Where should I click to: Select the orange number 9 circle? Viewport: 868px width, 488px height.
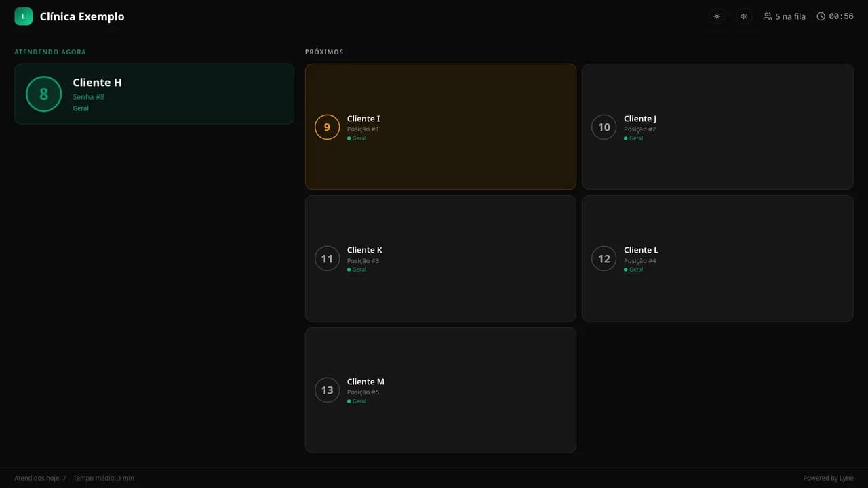pos(327,127)
